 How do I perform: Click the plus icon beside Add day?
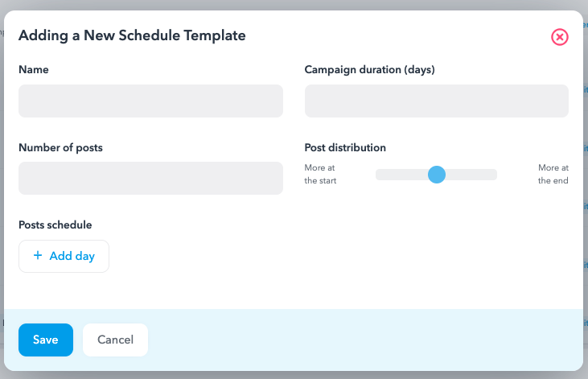(x=38, y=256)
